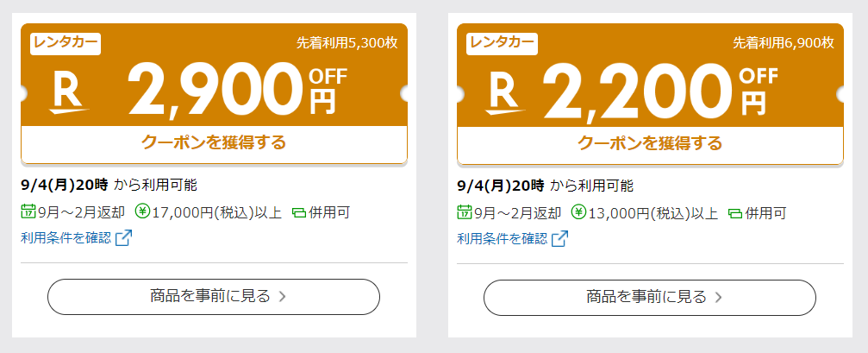Open external link icon on left 利用条件を確認
This screenshot has width=868, height=353.
[x=123, y=238]
